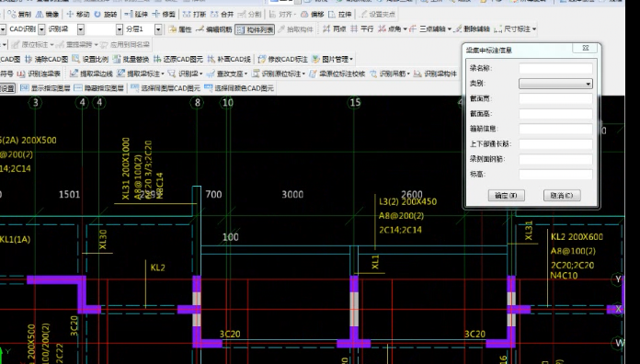Screen dimensions: 640x364
Task: Click 还原CAD图元 tool
Action: point(178,59)
